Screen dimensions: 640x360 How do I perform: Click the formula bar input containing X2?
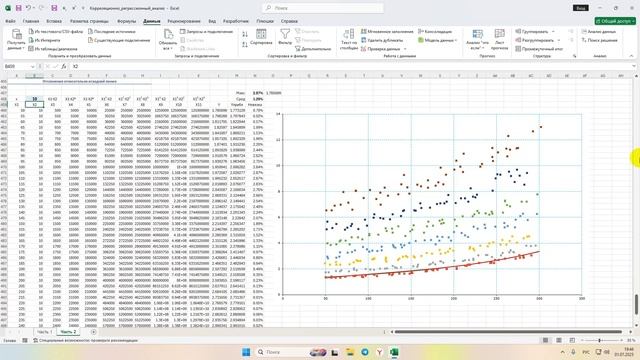351,66
